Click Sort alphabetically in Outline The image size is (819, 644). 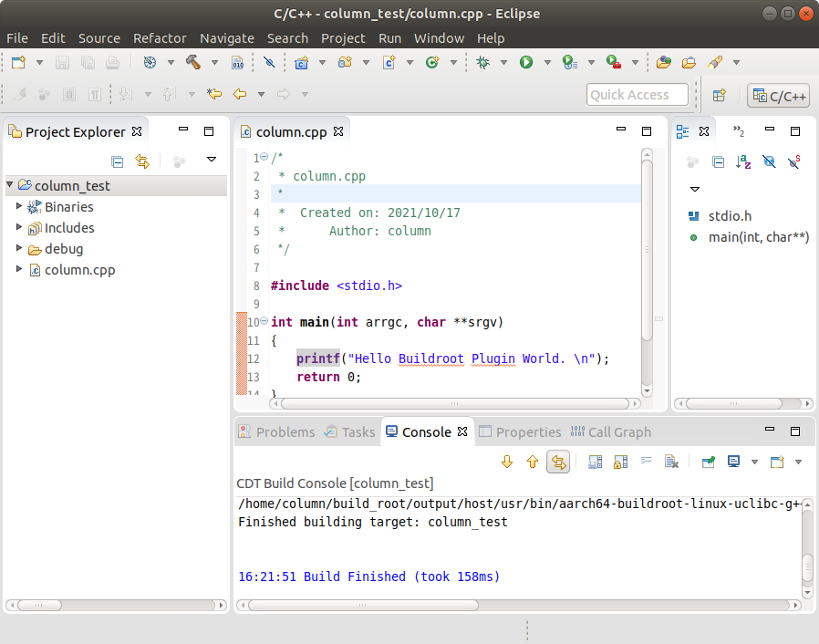[743, 162]
